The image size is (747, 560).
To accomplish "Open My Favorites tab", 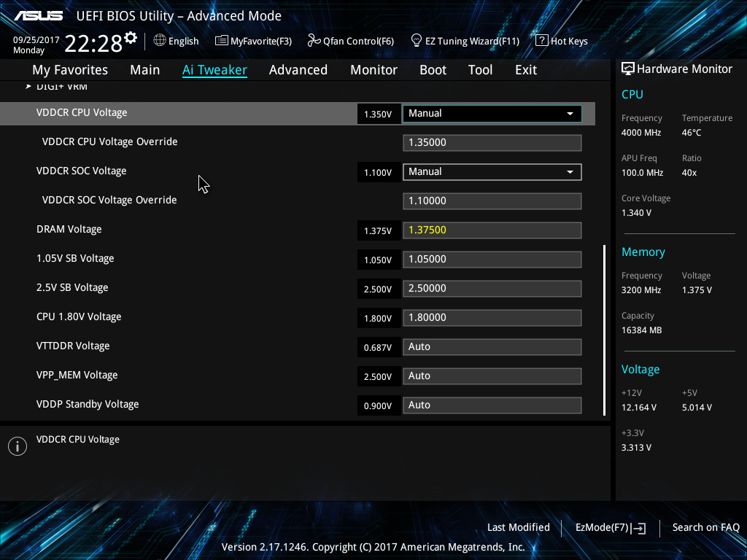I will click(x=70, y=70).
